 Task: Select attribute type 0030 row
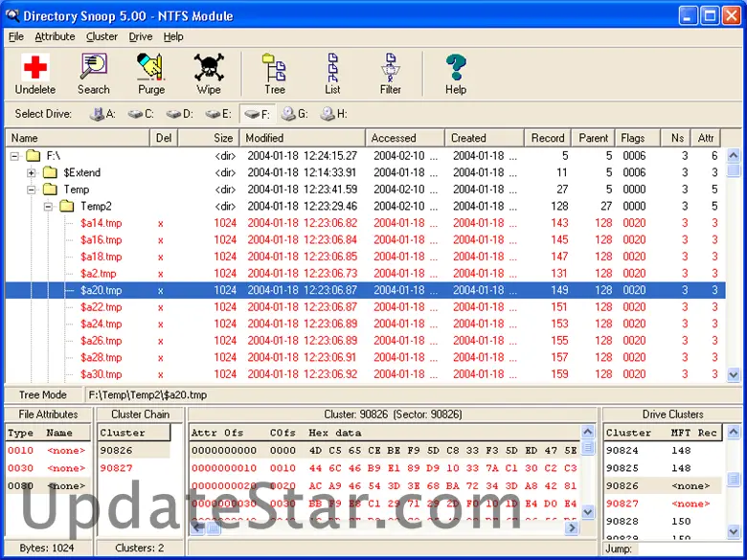click(x=48, y=468)
